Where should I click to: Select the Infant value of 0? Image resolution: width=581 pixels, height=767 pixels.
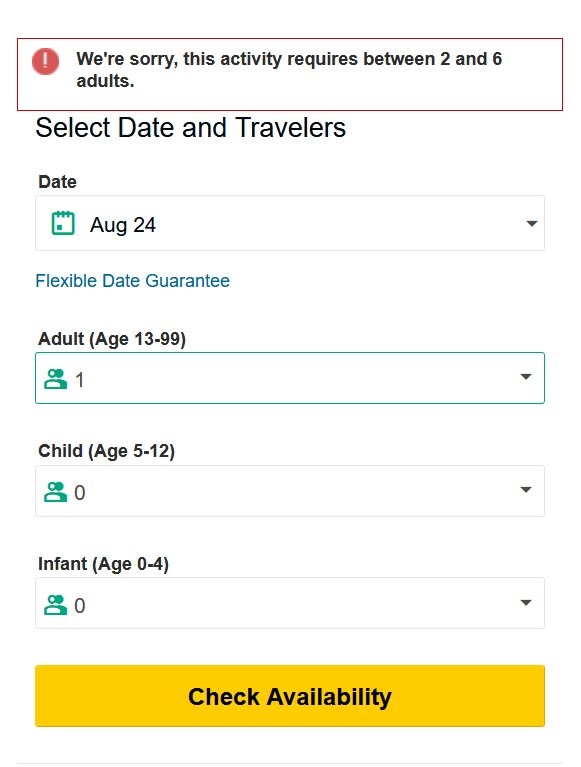80,606
